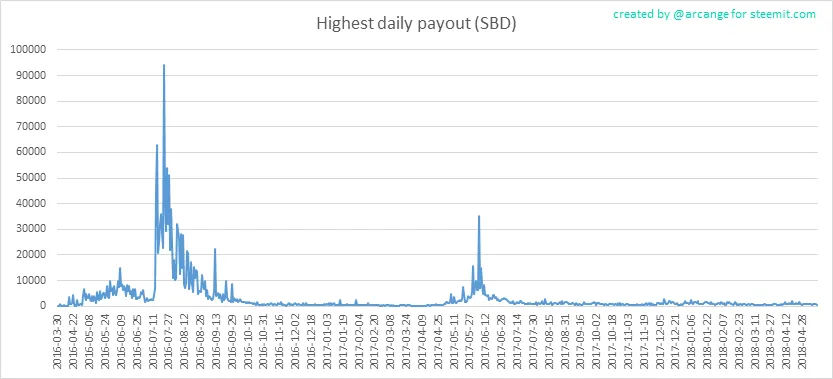Click the x-axis date 2017-01-03
The width and height of the screenshot is (833, 379).
[326, 341]
